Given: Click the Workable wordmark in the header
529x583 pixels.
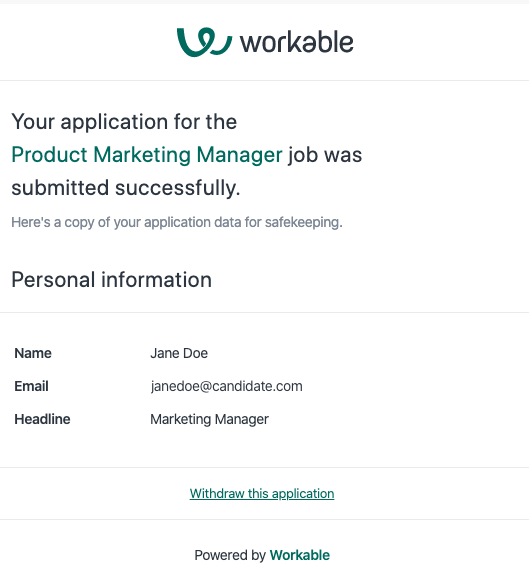Looking at the screenshot, I should 297,42.
